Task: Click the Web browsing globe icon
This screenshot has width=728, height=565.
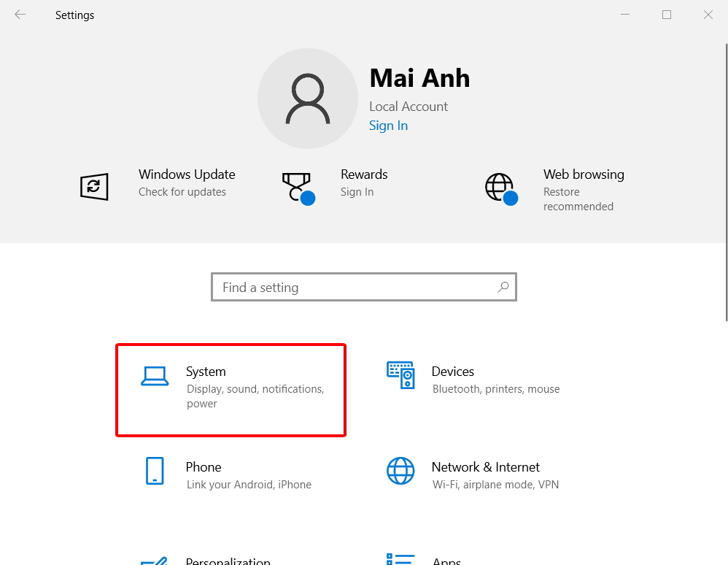Action: 500,187
